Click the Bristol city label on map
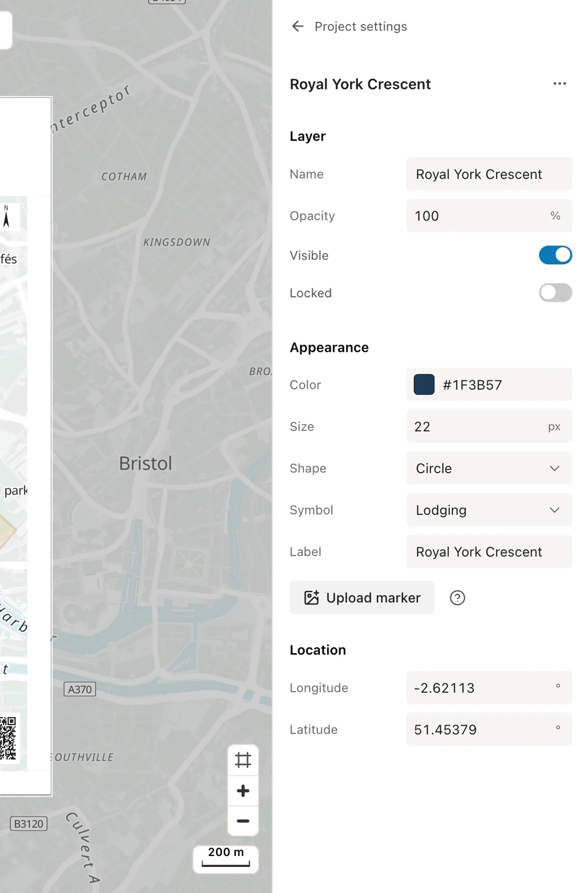588x893 pixels. pos(145,463)
